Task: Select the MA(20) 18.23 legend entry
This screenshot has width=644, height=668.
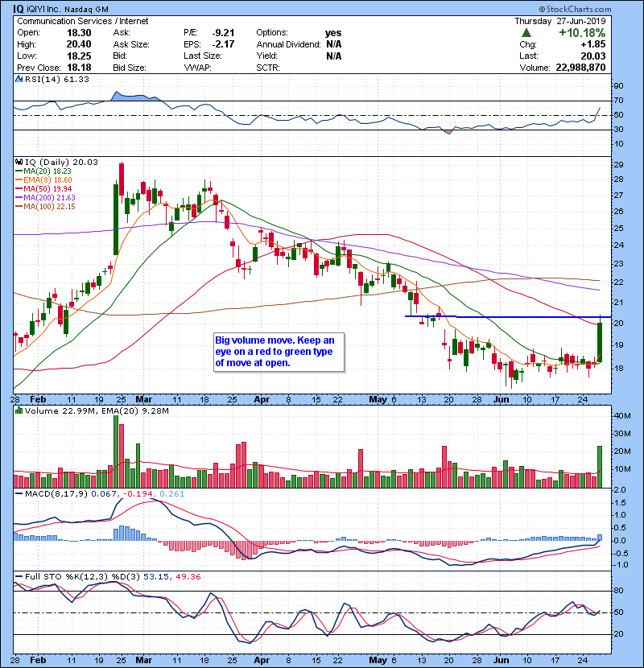Action: 43,171
